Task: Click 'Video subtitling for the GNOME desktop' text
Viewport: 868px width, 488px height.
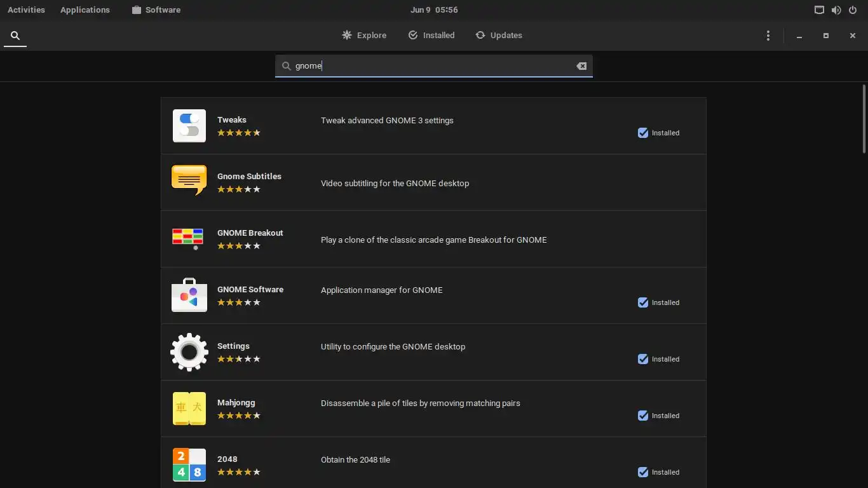Action: pos(395,183)
